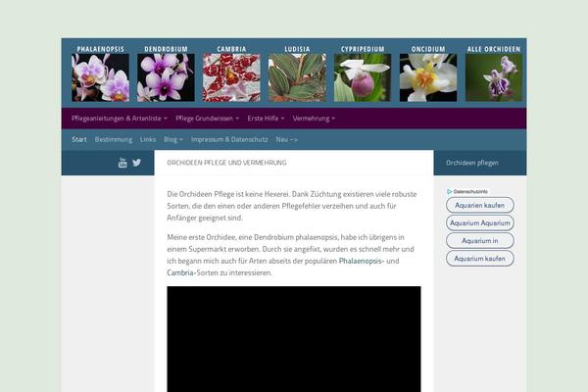The height and width of the screenshot is (392, 588).
Task: Open the Dendrobium orchid thumbnail
Action: coord(166,77)
